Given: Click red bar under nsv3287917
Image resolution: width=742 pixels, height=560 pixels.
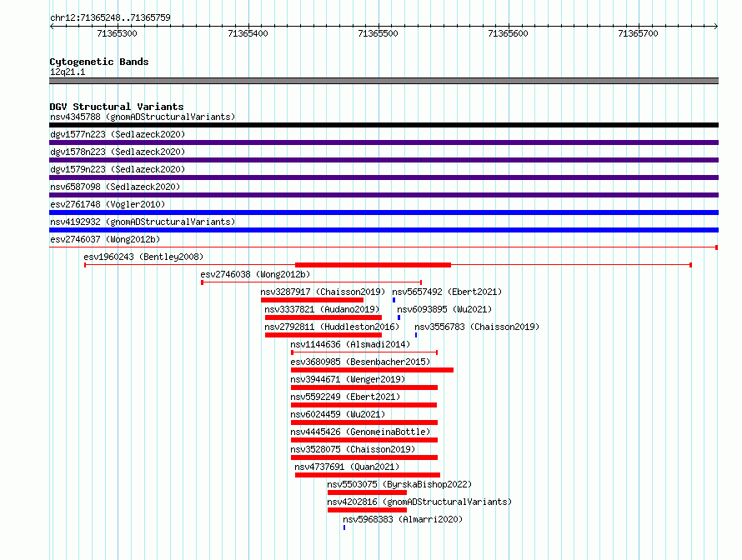Looking at the screenshot, I should tap(312, 300).
